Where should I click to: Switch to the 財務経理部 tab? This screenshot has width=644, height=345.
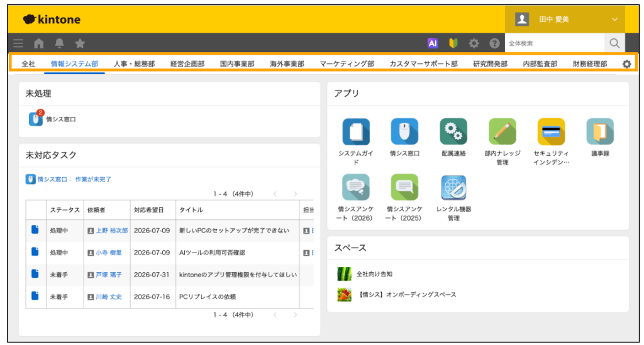click(x=590, y=64)
